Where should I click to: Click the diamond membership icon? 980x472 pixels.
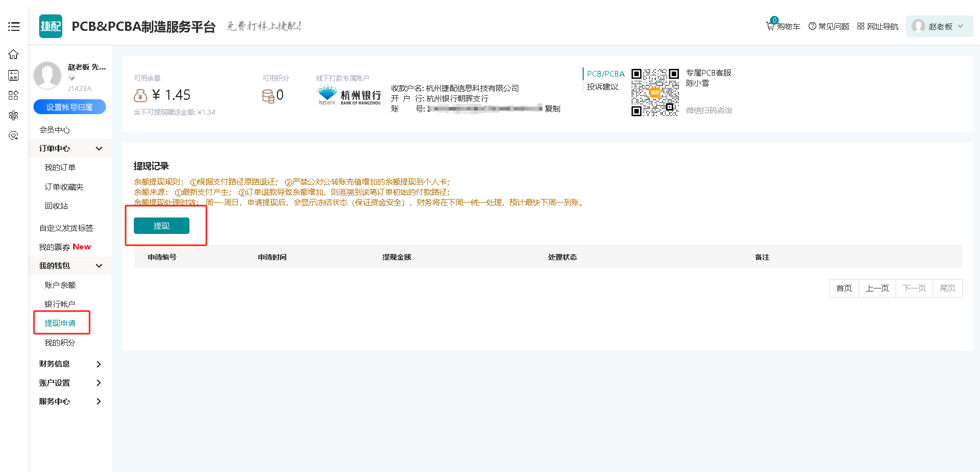click(x=72, y=78)
